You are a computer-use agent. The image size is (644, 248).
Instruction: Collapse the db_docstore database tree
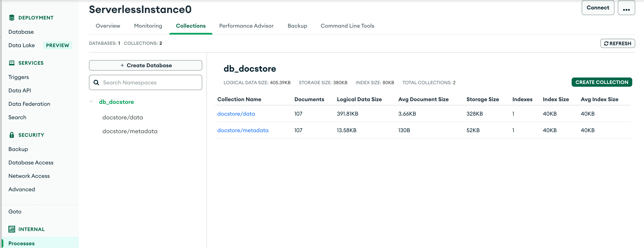(x=91, y=102)
